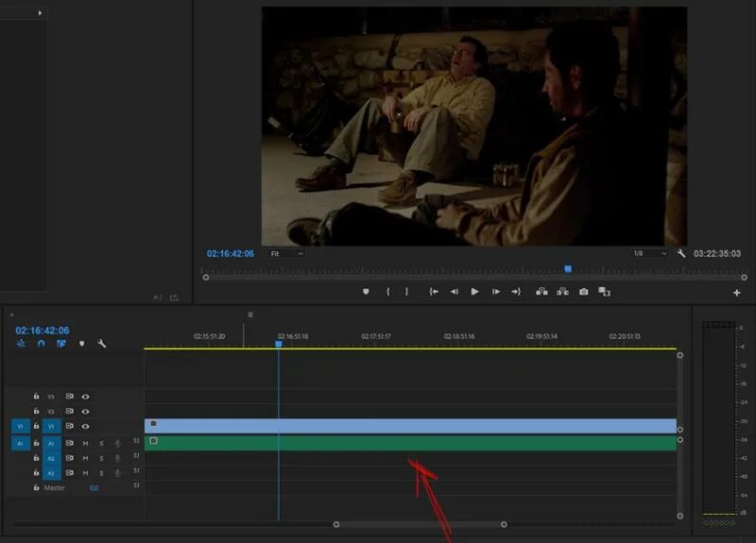Click the timeline playhead marker
This screenshot has width=756, height=543.
pyautogui.click(x=279, y=344)
